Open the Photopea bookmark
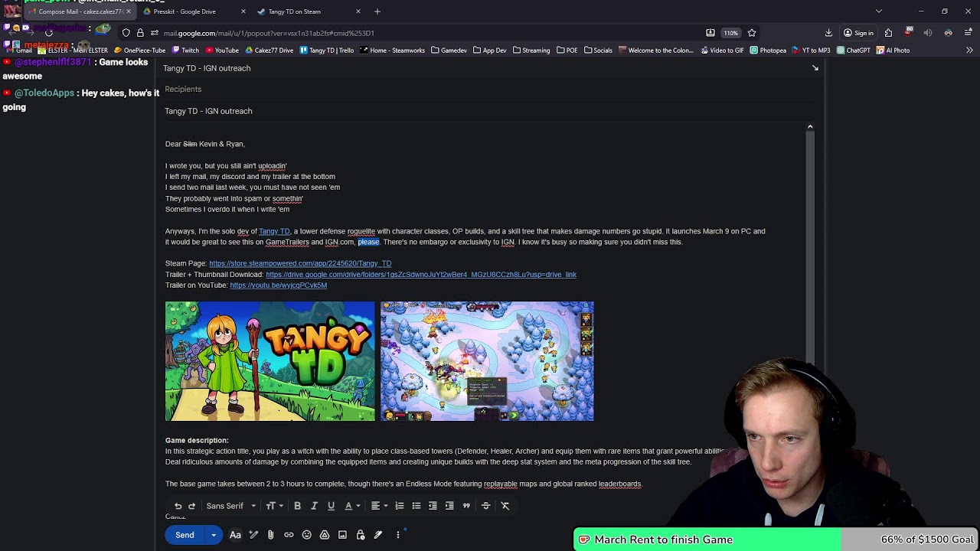980x551 pixels. [x=768, y=51]
